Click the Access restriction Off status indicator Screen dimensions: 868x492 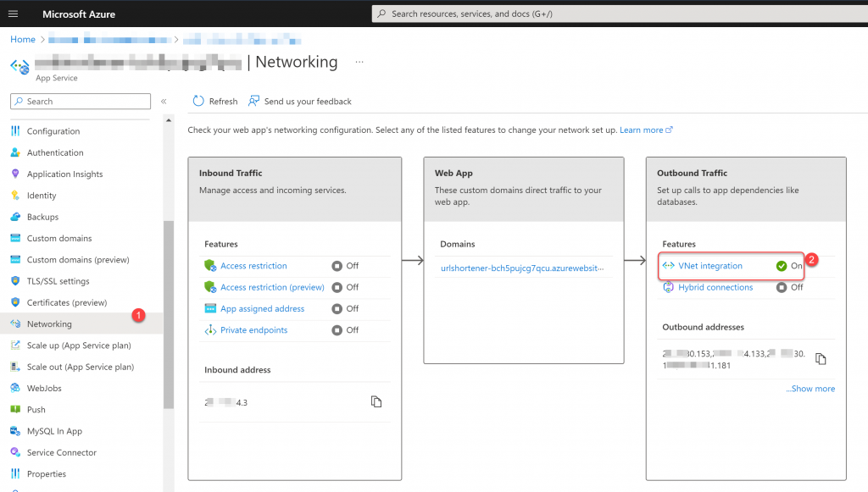click(x=345, y=266)
